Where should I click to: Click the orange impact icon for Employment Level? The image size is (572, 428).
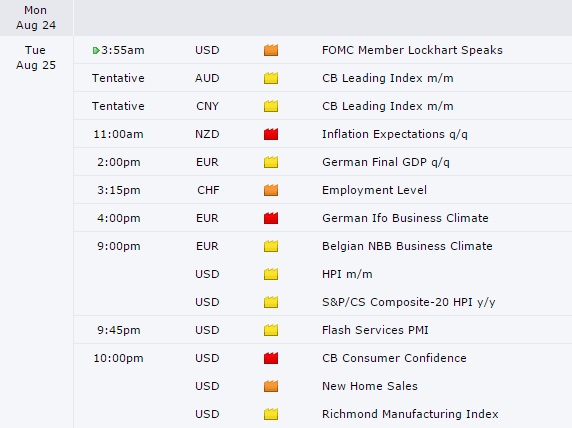[x=271, y=190]
